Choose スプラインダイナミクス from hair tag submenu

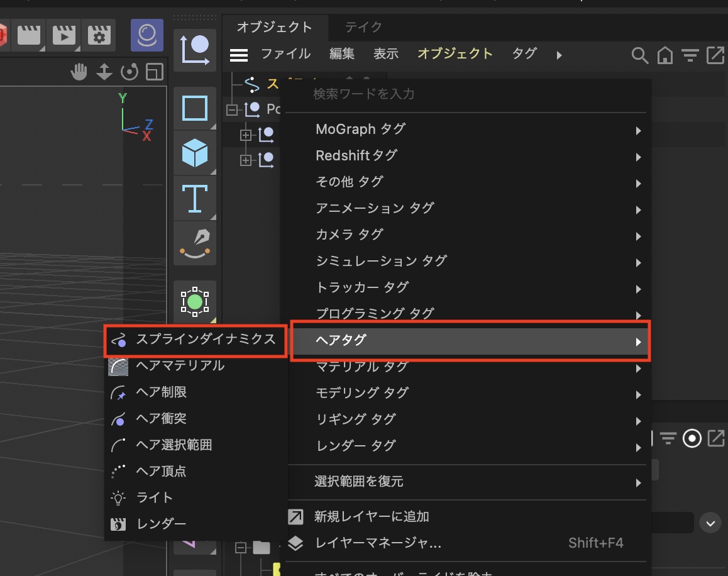tap(196, 340)
